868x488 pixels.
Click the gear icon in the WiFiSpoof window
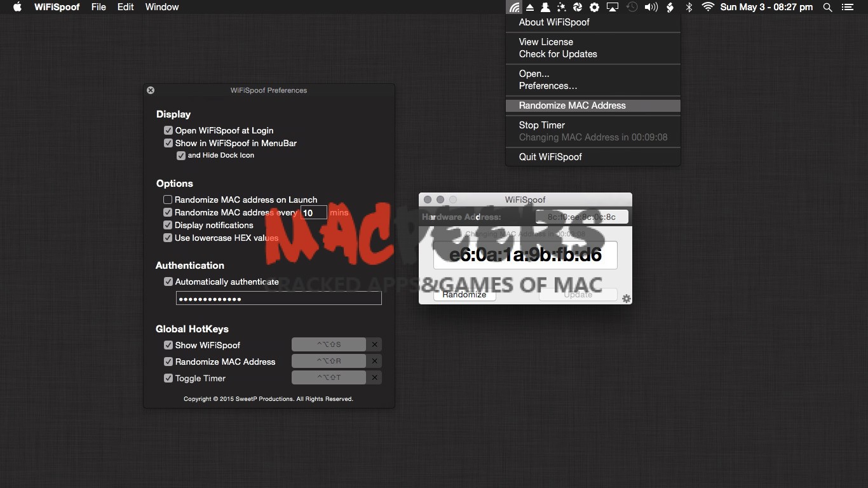point(627,299)
